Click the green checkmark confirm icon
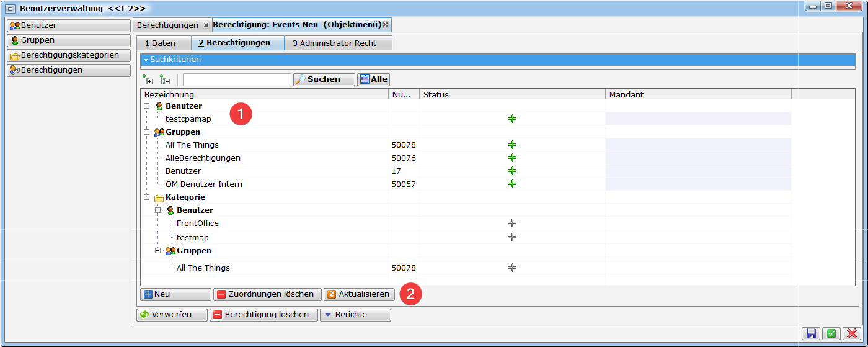This screenshot has height=347, width=868. point(831,333)
